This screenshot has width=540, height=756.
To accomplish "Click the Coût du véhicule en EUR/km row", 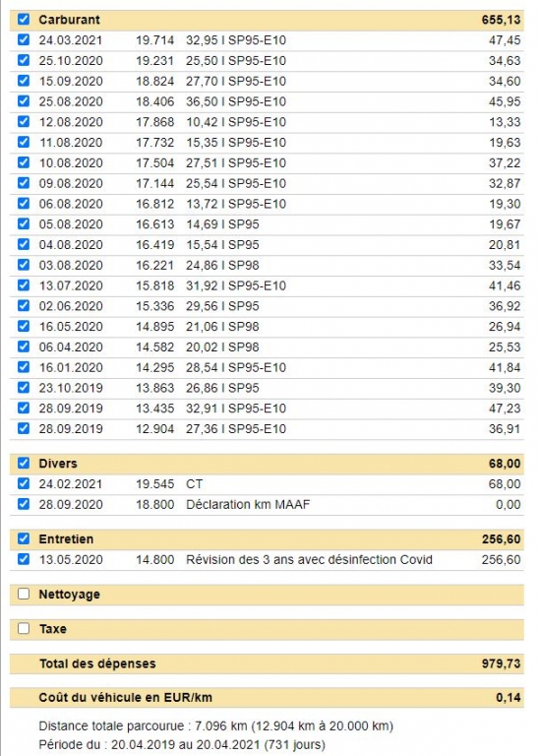I will (267, 697).
